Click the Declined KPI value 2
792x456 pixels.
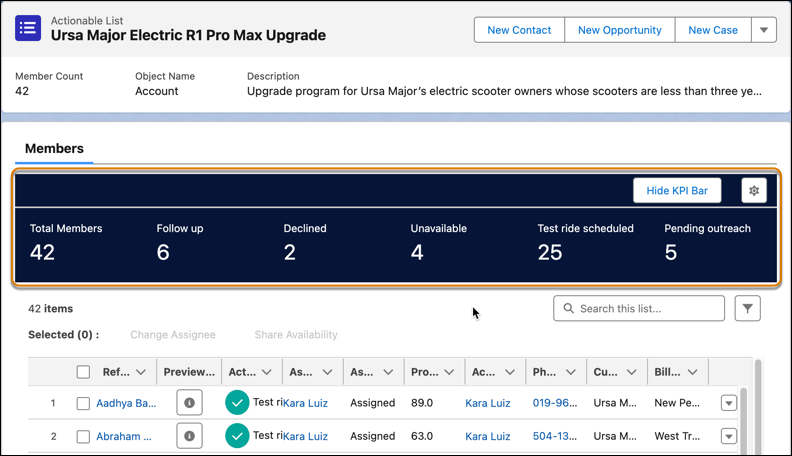(289, 252)
